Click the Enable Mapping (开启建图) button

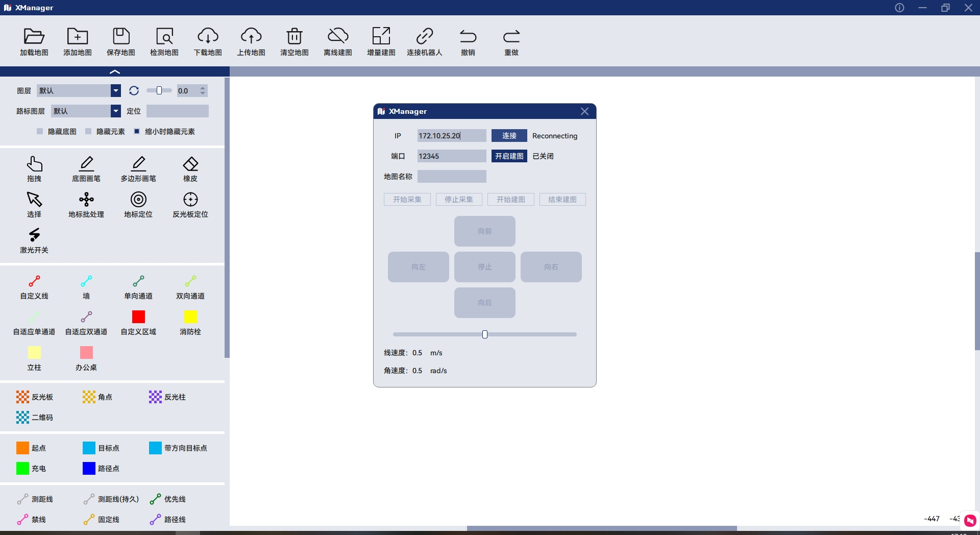click(509, 156)
